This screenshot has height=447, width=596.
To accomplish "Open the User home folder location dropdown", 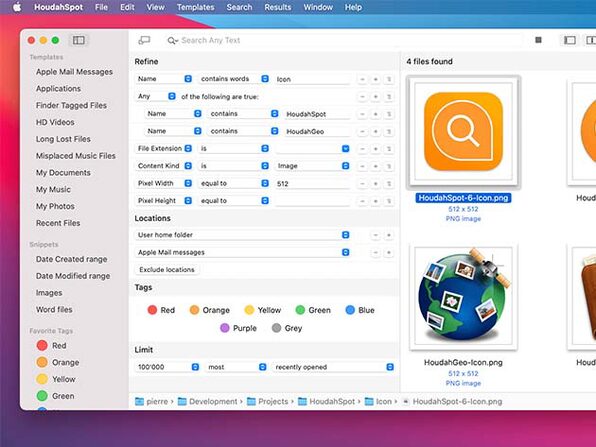I will tap(243, 235).
